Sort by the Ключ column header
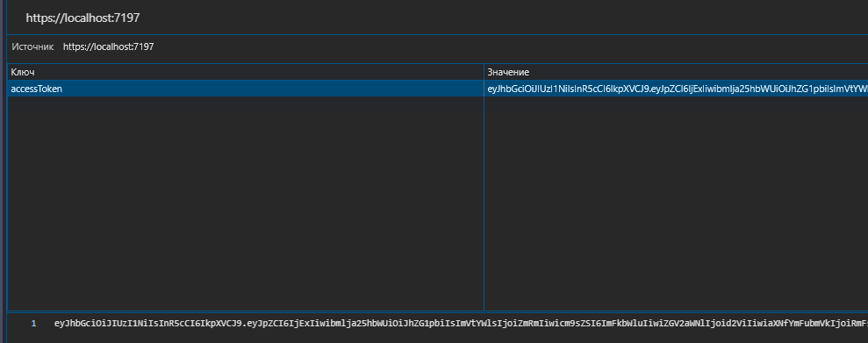868x343 pixels. [246, 72]
